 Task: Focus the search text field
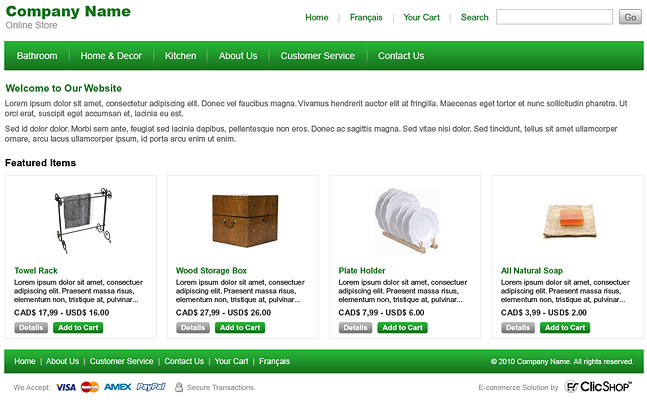(554, 17)
